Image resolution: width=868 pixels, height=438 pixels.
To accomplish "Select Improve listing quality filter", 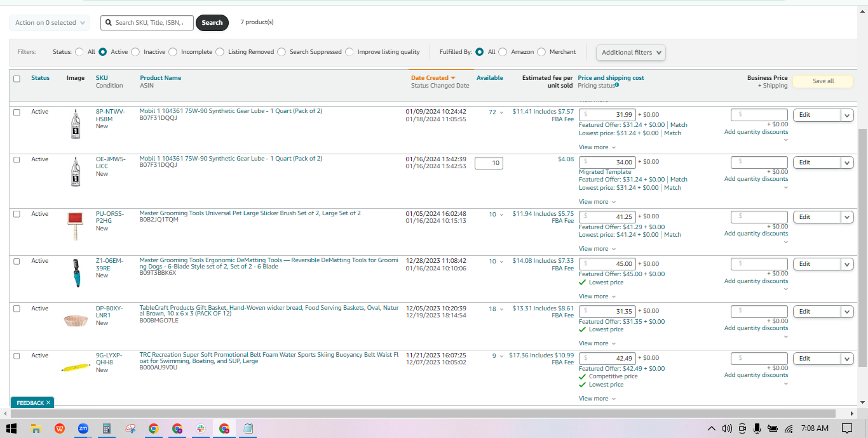I will [x=349, y=52].
